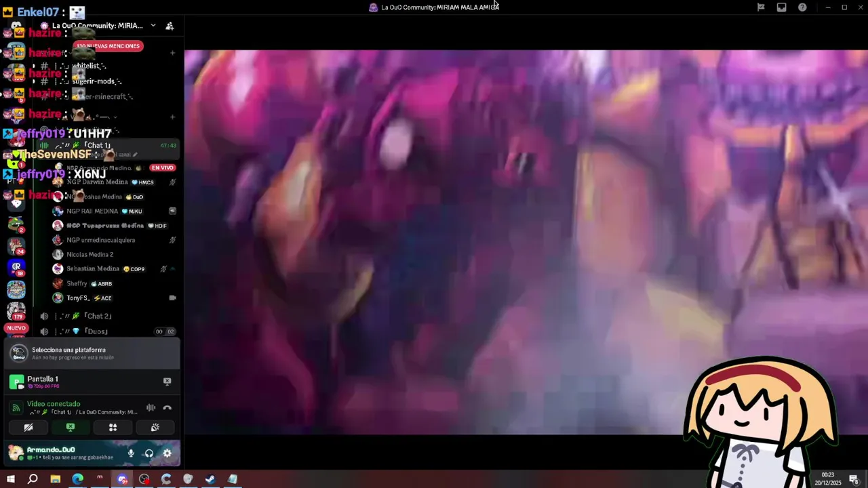Open File Explorer from taskbar
This screenshot has height=488, width=868.
coord(55,479)
